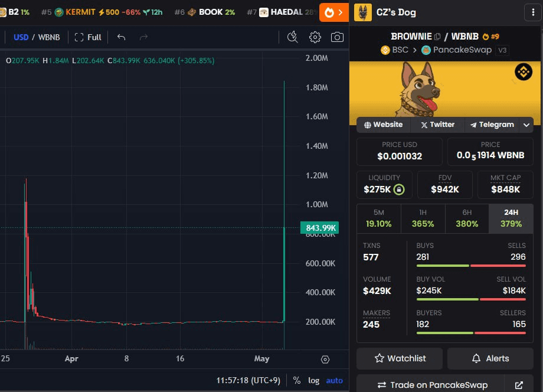Click the Binance badge on banner
The image size is (543, 392).
524,71
